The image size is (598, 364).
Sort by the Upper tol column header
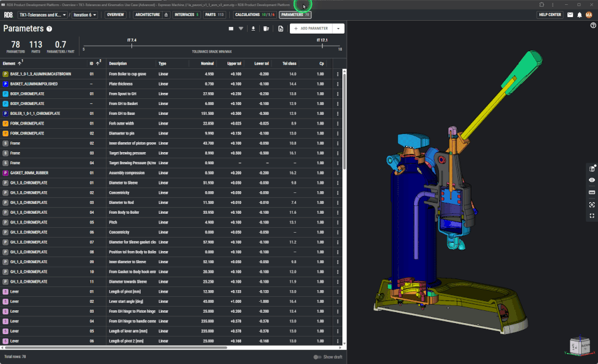pos(234,64)
